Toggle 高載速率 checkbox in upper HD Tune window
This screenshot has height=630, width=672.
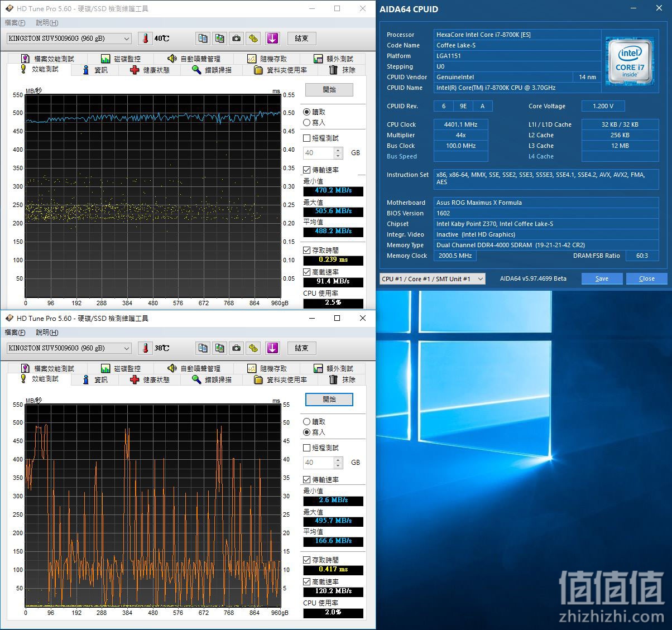(x=306, y=272)
